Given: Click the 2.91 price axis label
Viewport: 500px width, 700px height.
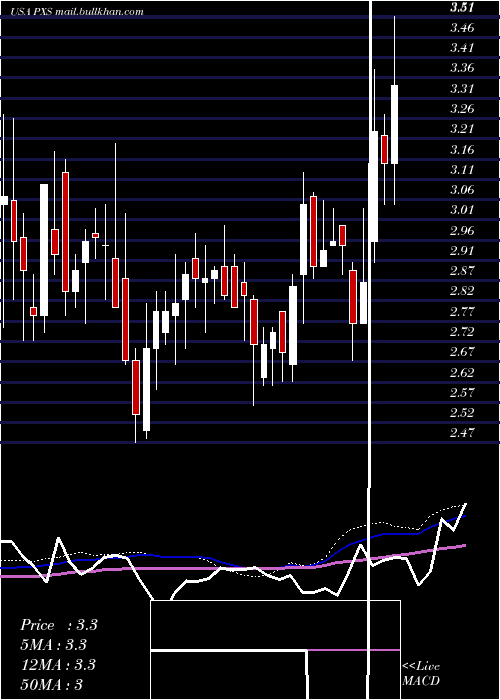Looking at the screenshot, I should pyautogui.click(x=462, y=250).
